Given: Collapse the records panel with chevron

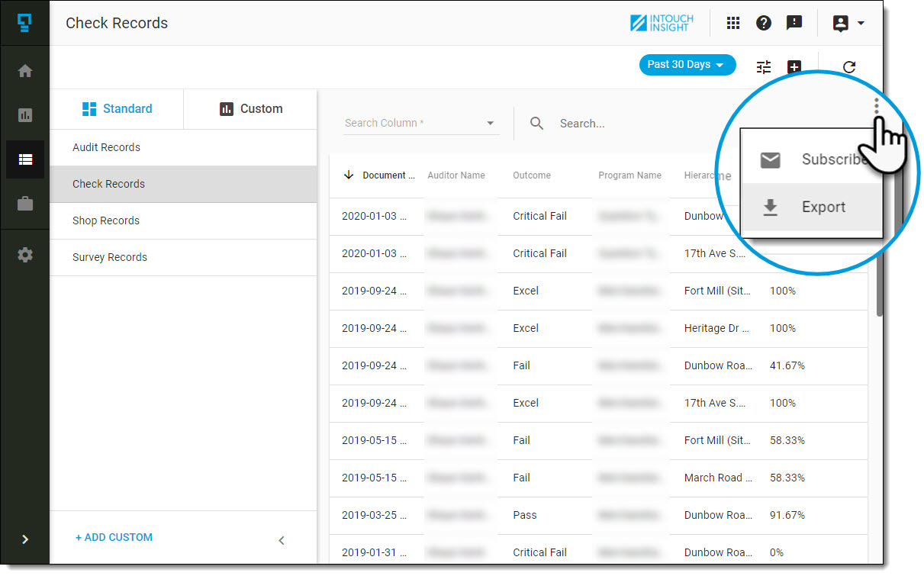Looking at the screenshot, I should tap(282, 540).
